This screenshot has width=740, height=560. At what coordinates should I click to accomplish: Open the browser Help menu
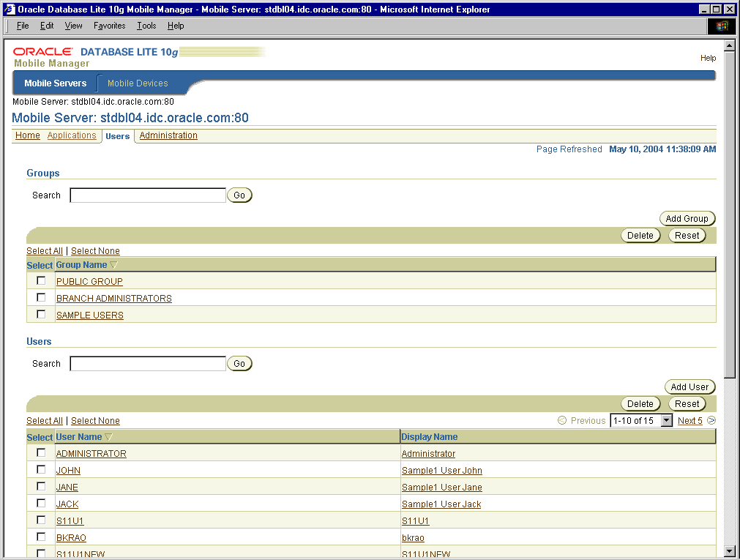coord(176,26)
